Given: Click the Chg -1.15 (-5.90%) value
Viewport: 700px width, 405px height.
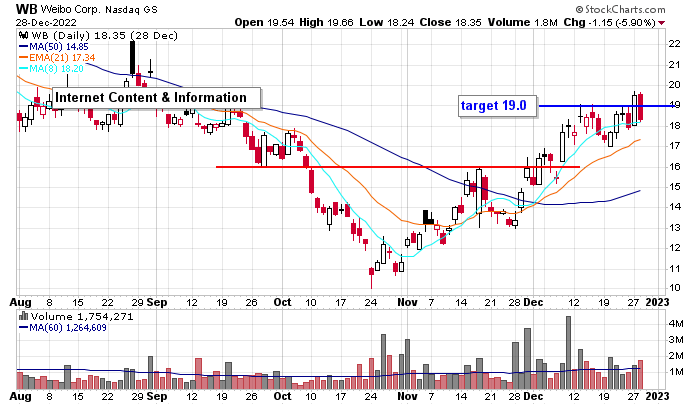Looking at the screenshot, I should coord(609,22).
